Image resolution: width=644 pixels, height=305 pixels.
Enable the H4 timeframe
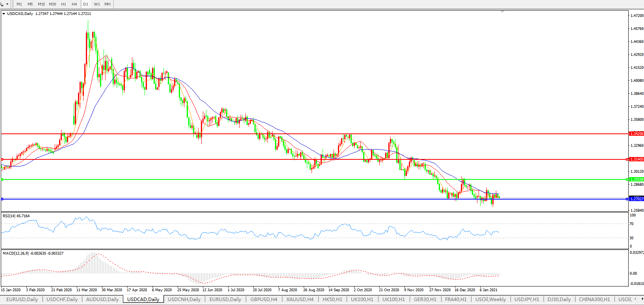point(74,4)
